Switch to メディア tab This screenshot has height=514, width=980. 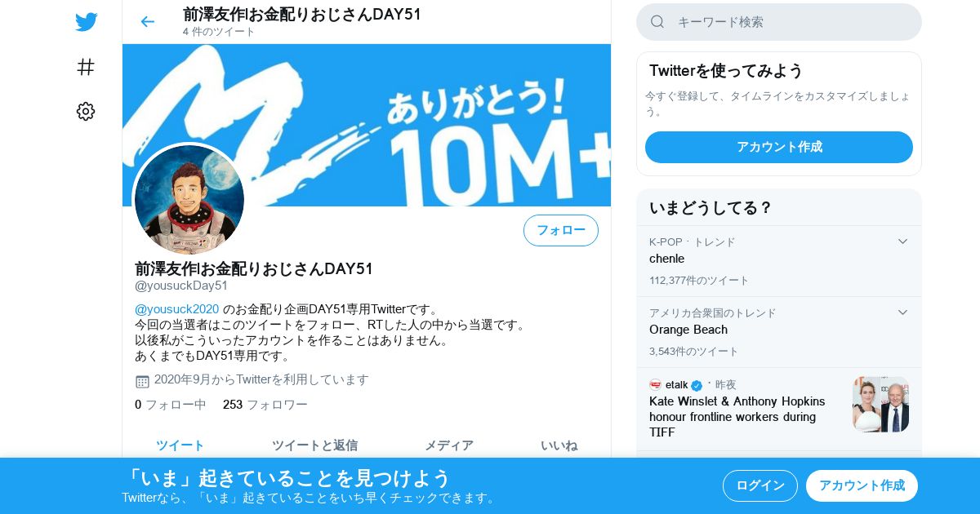coord(448,445)
